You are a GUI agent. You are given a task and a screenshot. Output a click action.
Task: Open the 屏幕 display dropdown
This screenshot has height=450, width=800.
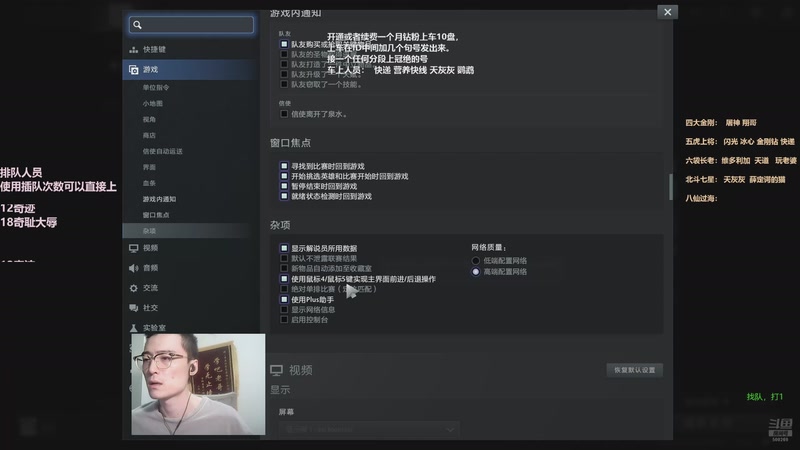tap(369, 429)
